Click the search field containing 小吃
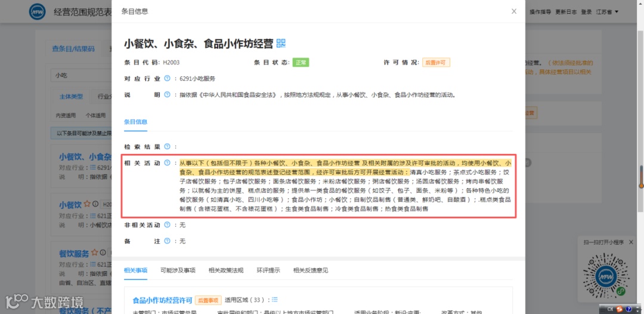Screen dimensions: 644x314 point(81,75)
